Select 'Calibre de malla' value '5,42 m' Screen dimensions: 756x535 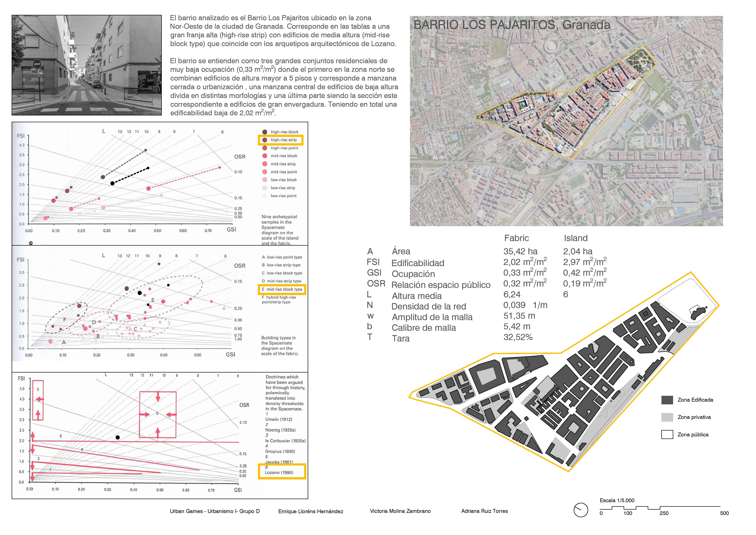tap(517, 326)
